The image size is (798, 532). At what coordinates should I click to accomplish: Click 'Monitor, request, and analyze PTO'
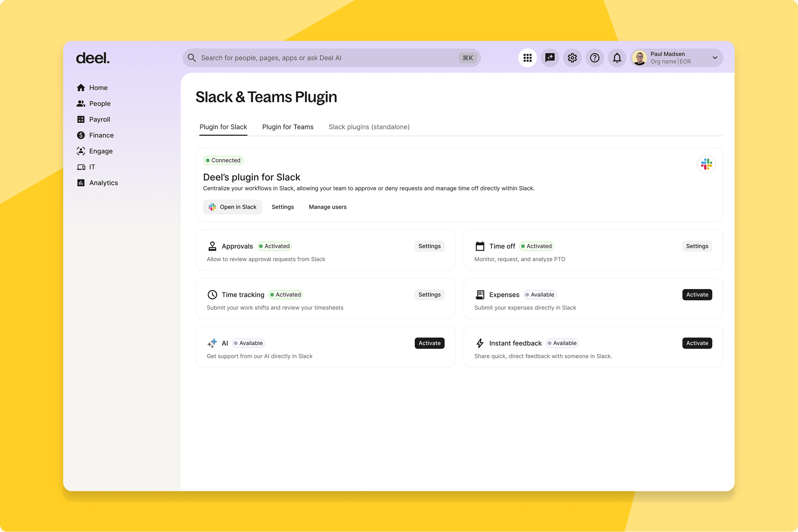[x=519, y=259]
